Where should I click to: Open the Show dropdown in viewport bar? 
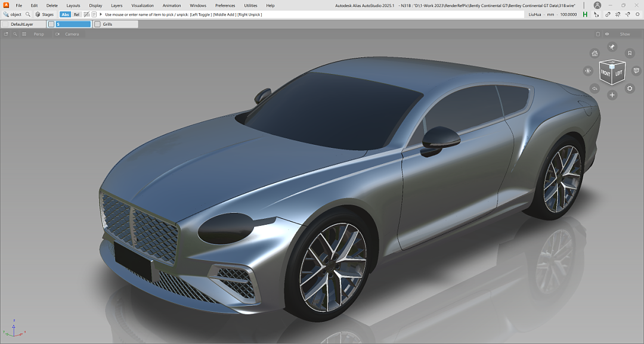pyautogui.click(x=624, y=34)
